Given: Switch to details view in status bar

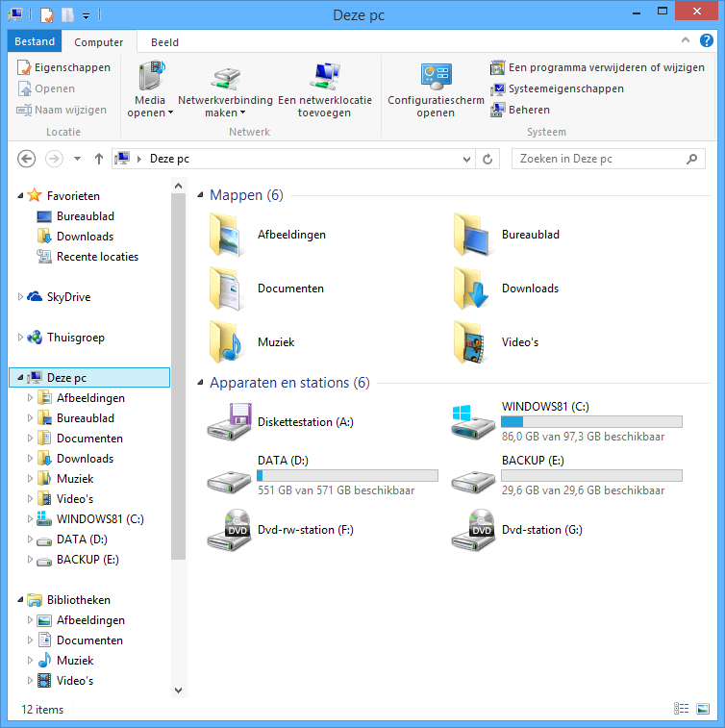Looking at the screenshot, I should 682,710.
